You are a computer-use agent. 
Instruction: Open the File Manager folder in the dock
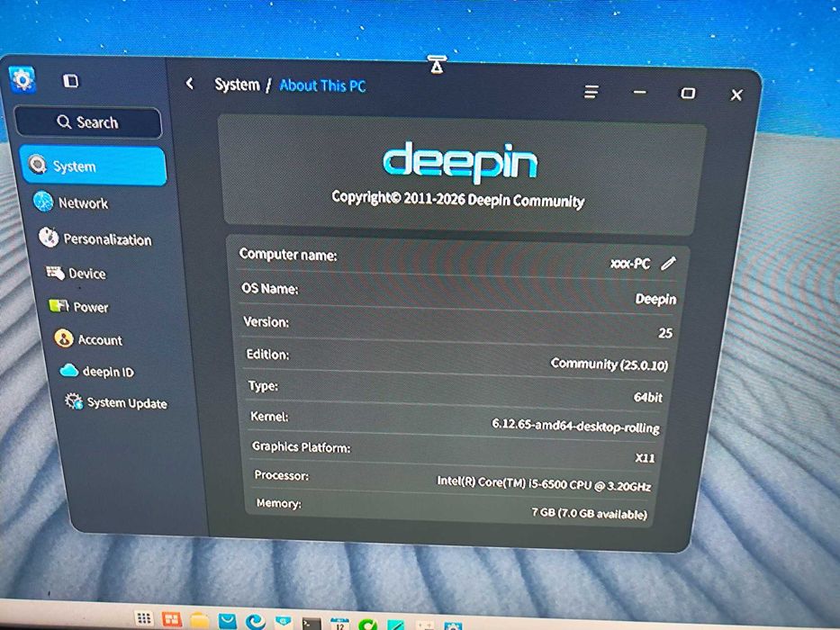pos(199,621)
